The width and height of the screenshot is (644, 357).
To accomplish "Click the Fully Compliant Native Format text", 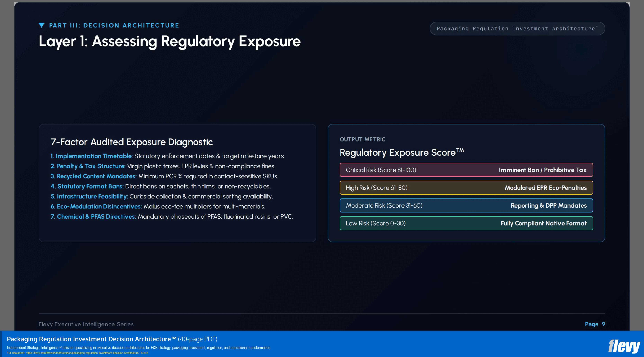I will (x=543, y=223).
